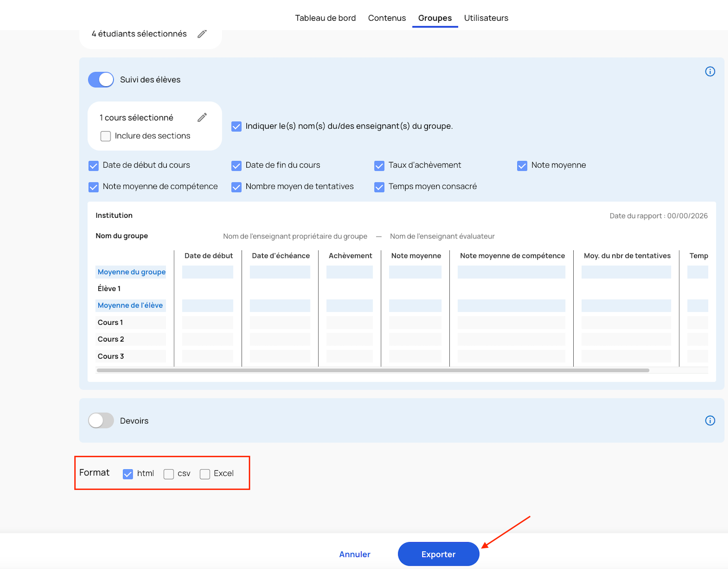
Task: Click the Exporter button
Action: [438, 554]
